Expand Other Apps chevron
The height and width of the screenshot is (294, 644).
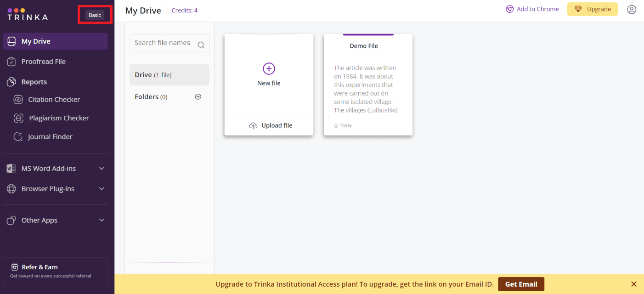click(x=102, y=220)
